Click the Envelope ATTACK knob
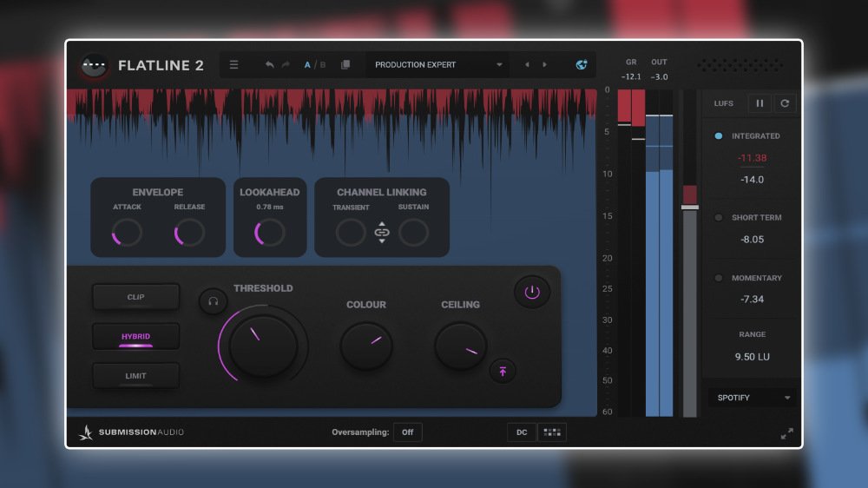The image size is (868, 488). [x=128, y=233]
